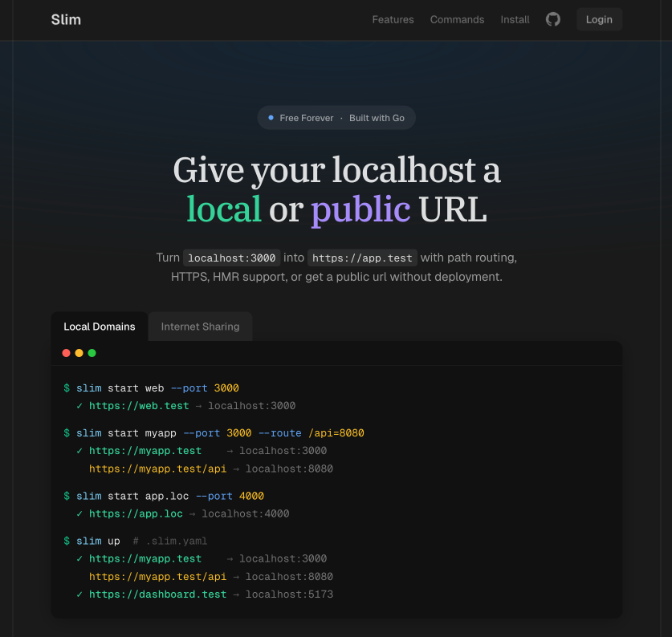Navigate to the Install section
The width and height of the screenshot is (672, 637).
(515, 19)
